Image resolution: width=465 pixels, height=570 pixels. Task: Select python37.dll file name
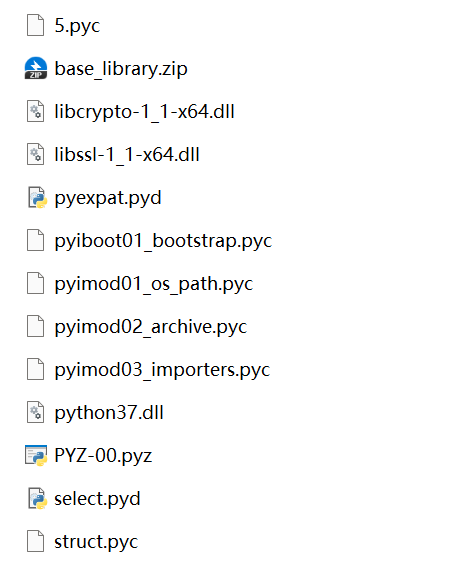[x=109, y=413]
